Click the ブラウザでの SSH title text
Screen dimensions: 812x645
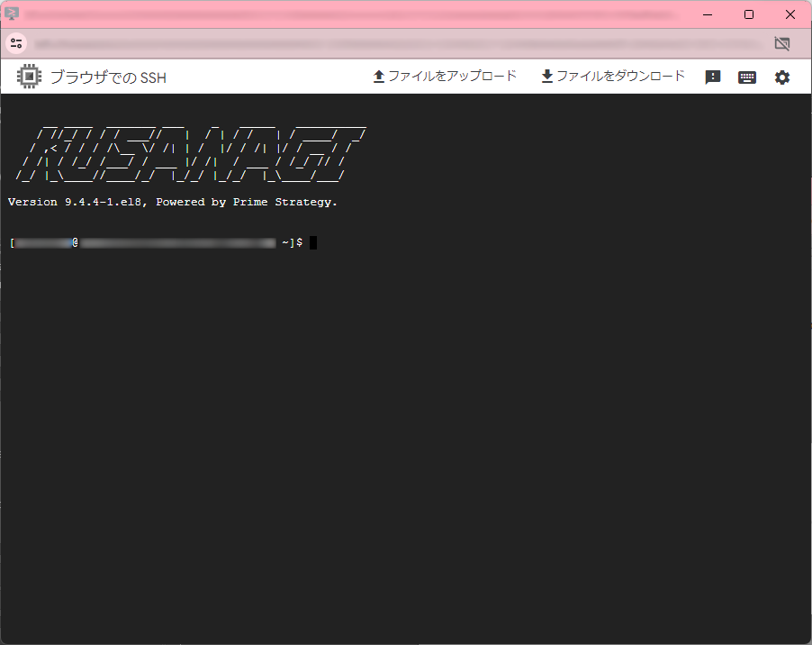(108, 77)
